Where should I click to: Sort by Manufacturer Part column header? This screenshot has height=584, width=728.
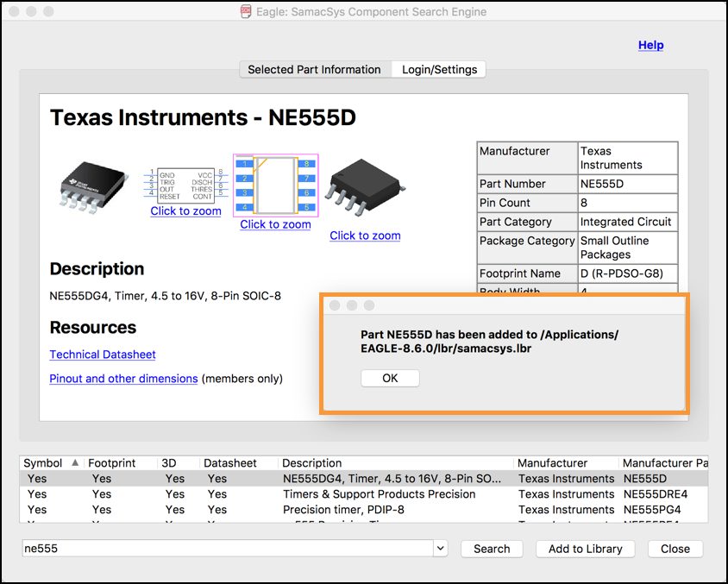pyautogui.click(x=664, y=463)
